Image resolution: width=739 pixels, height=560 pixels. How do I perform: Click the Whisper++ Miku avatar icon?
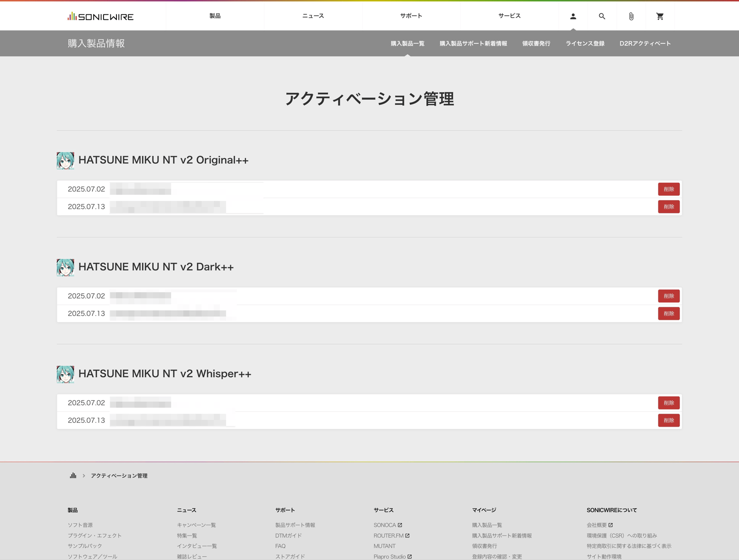65,374
